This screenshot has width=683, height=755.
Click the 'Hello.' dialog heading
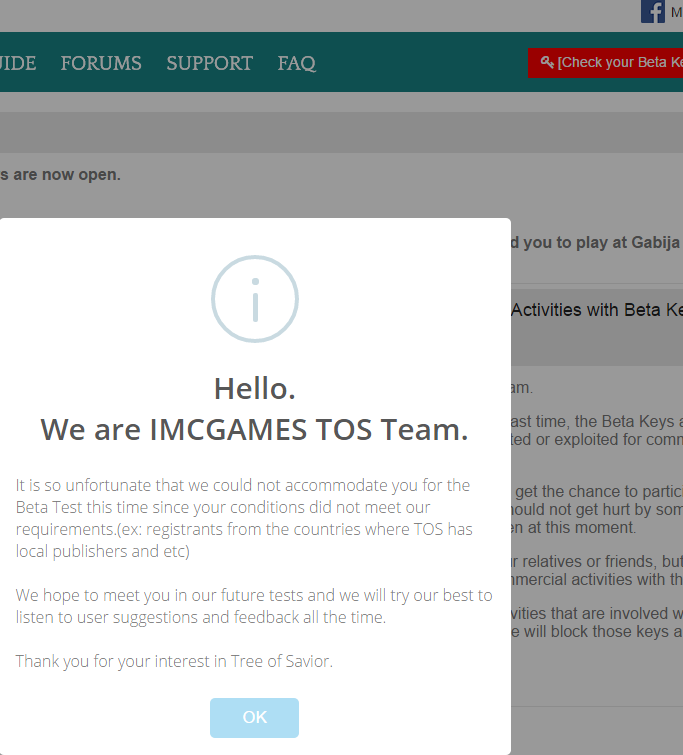(255, 388)
